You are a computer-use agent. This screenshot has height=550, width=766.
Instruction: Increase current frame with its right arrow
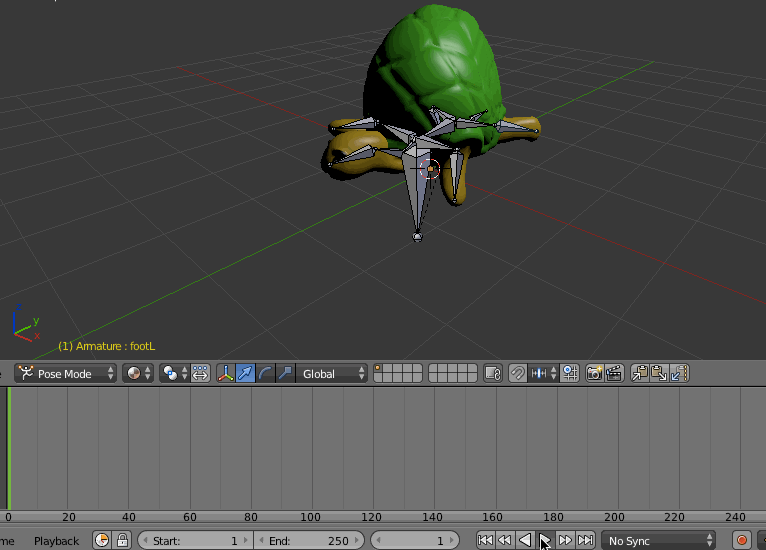tap(452, 541)
